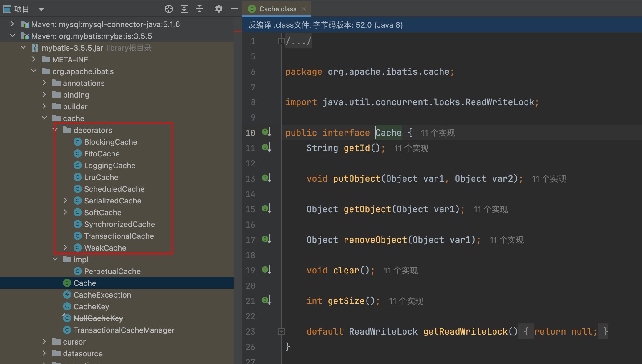This screenshot has height=364, width=642.
Task: Expand the SerializedCache class node
Action: click(66, 200)
